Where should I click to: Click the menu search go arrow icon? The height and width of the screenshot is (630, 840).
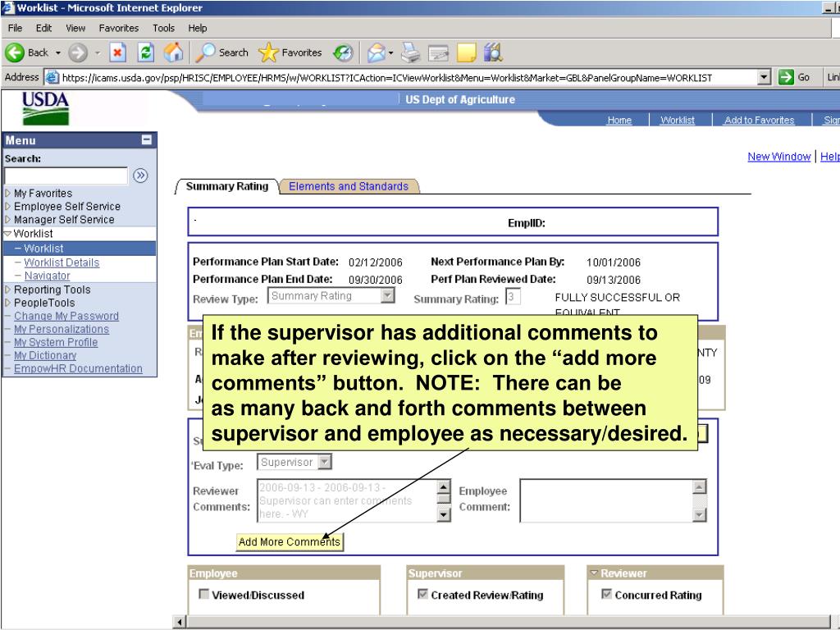[x=140, y=175]
